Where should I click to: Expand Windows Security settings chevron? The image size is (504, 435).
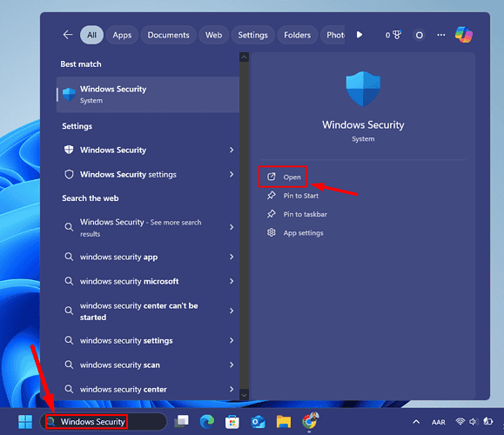[232, 174]
